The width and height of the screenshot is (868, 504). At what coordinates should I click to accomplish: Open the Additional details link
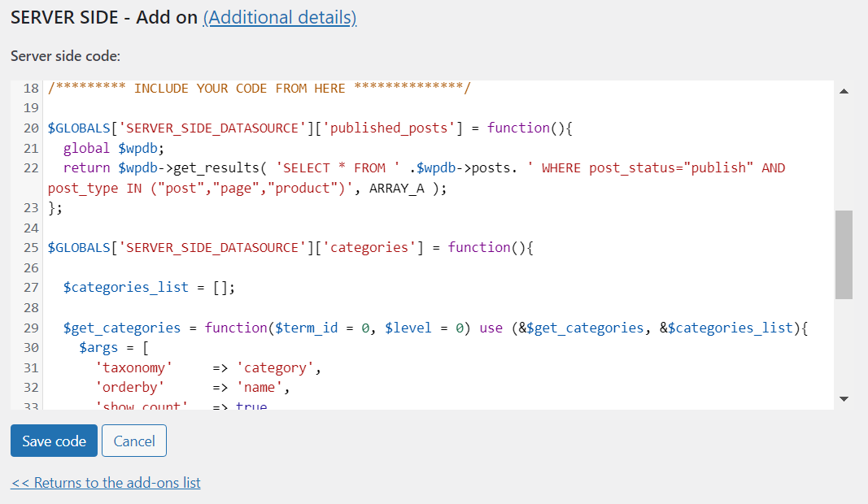click(x=280, y=17)
